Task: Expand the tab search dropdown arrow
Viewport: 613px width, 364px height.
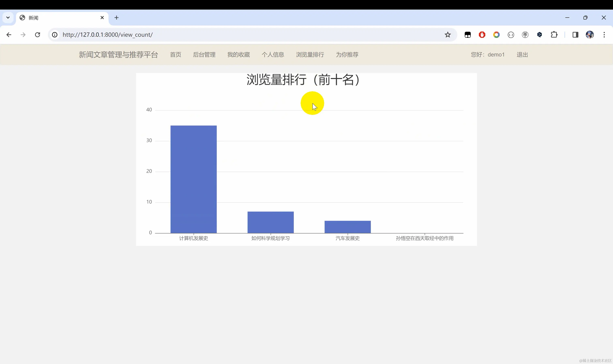Action: click(x=8, y=18)
